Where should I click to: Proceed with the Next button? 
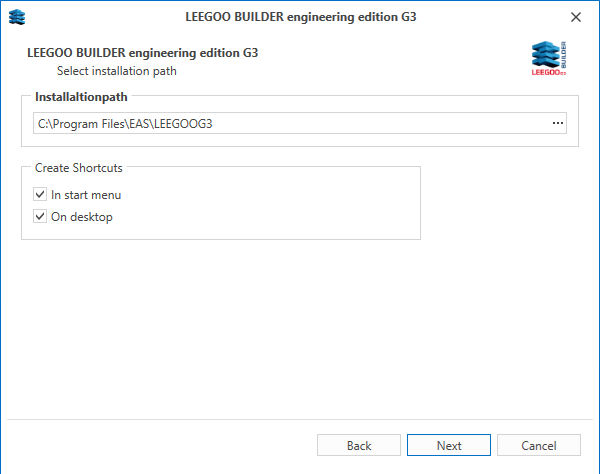pyautogui.click(x=449, y=445)
